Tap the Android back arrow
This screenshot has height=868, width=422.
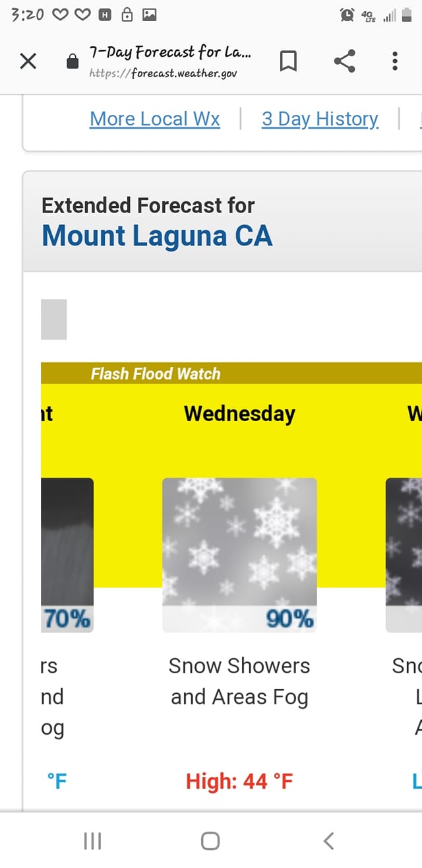(x=329, y=841)
